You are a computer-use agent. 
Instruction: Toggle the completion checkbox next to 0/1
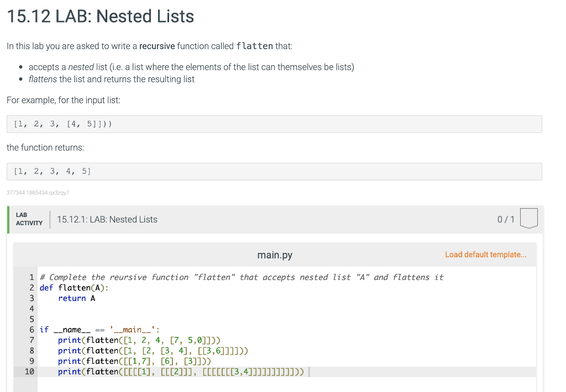click(x=528, y=218)
